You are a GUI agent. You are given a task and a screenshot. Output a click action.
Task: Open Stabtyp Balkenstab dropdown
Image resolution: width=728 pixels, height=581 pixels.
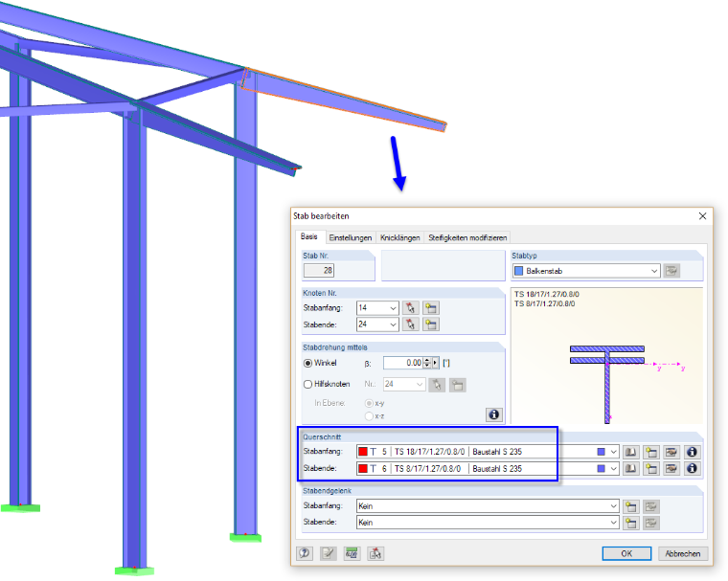pos(654,271)
